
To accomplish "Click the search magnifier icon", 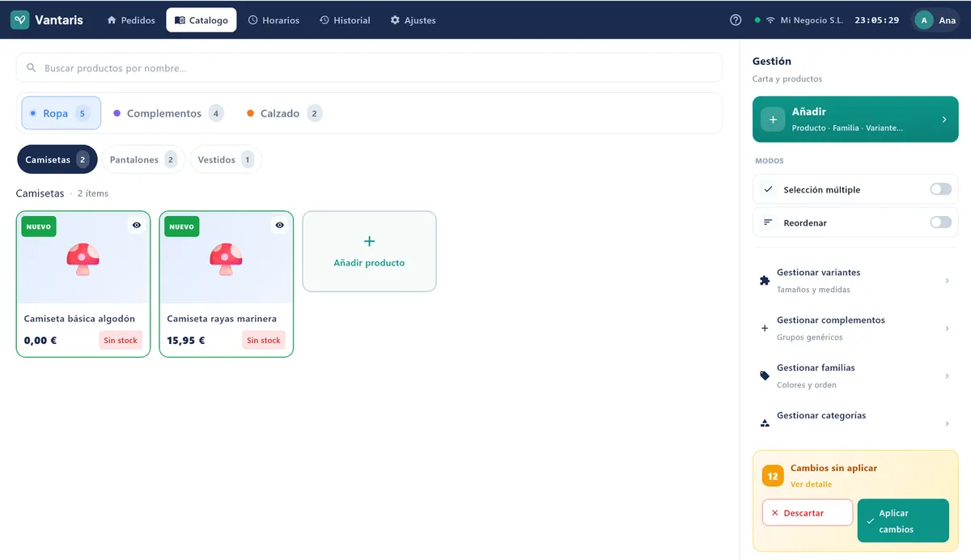I will (32, 68).
